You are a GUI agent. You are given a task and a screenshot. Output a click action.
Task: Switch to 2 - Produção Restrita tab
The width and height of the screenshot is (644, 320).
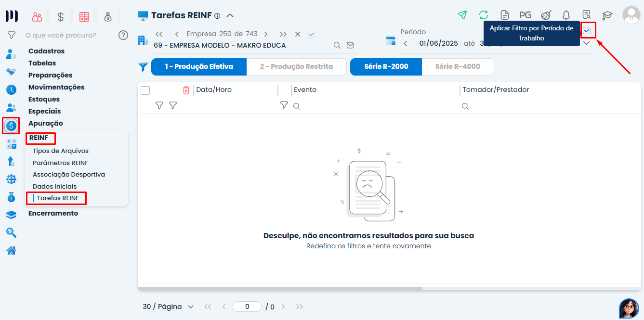pos(296,66)
